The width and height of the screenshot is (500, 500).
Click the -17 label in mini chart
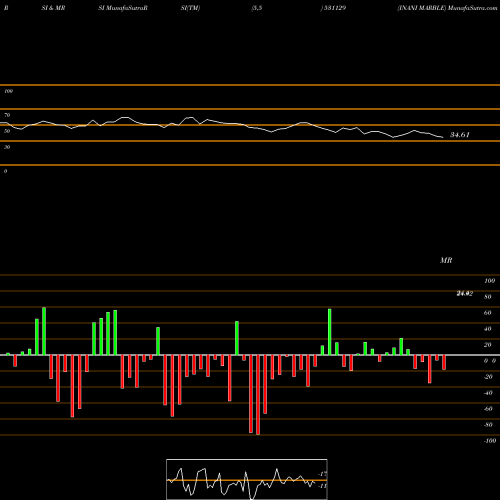pyautogui.click(x=323, y=474)
